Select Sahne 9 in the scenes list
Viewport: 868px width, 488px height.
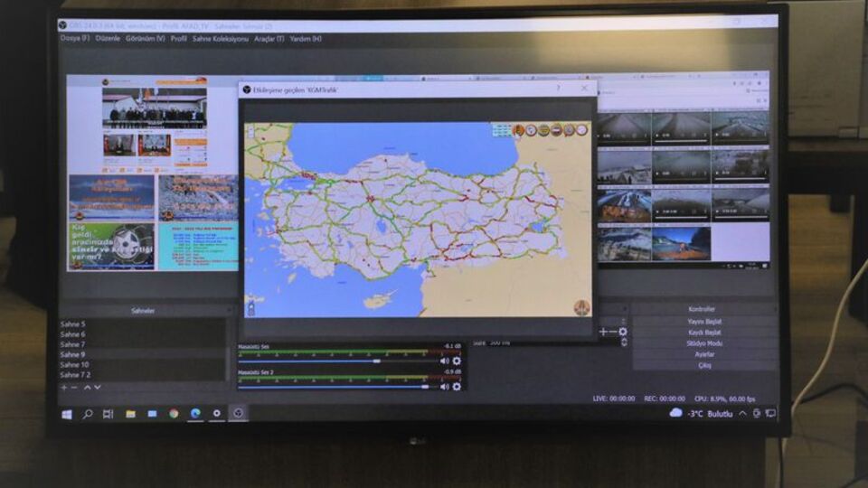tap(73, 354)
